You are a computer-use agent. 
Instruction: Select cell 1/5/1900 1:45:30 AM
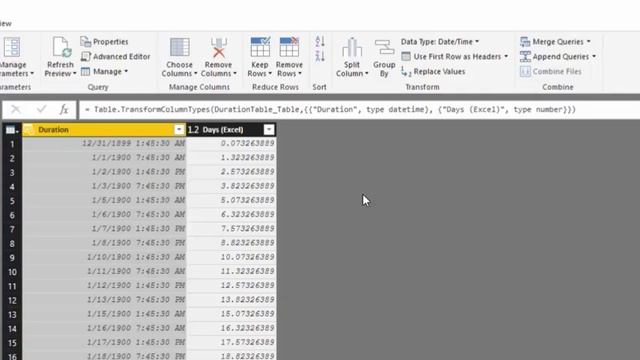coord(104,200)
